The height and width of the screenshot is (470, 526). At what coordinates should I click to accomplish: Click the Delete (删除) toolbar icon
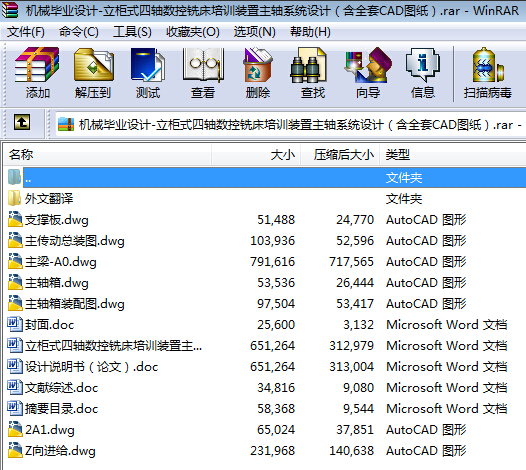pyautogui.click(x=258, y=65)
